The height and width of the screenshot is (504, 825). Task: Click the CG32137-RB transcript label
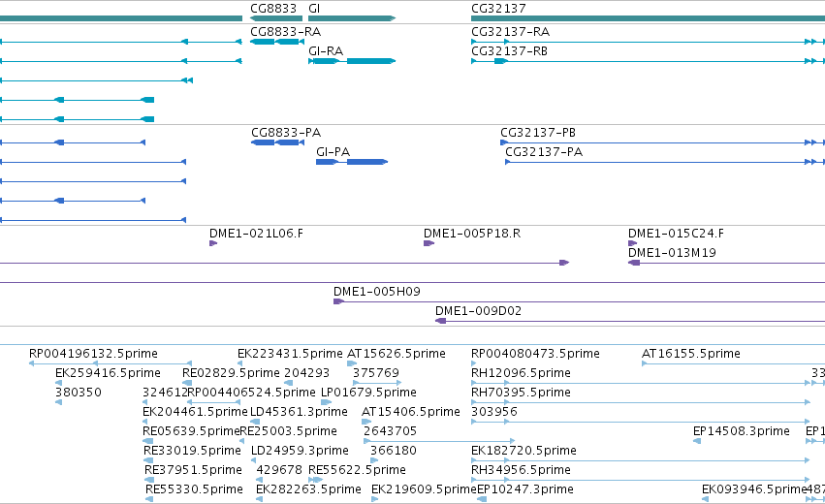(x=509, y=51)
